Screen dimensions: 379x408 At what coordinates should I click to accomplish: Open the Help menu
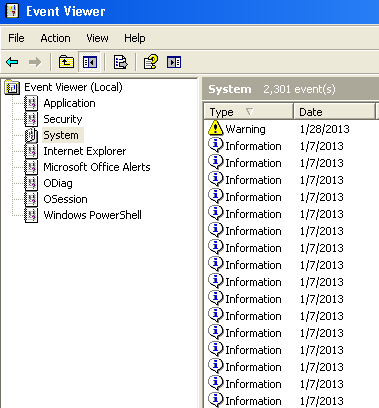135,38
